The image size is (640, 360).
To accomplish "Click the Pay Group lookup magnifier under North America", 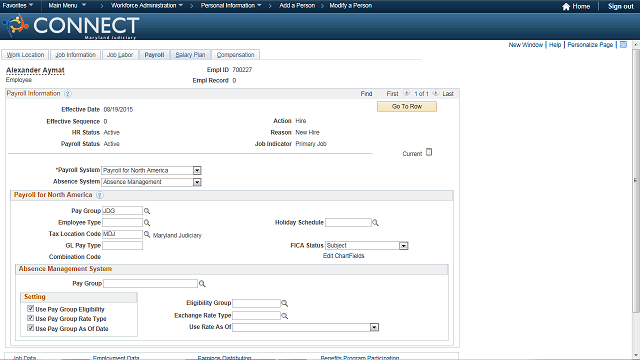I will pos(147,211).
